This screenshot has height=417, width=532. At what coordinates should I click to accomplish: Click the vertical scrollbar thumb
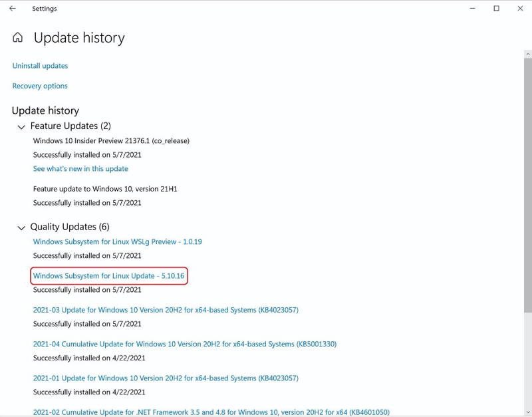click(528, 185)
